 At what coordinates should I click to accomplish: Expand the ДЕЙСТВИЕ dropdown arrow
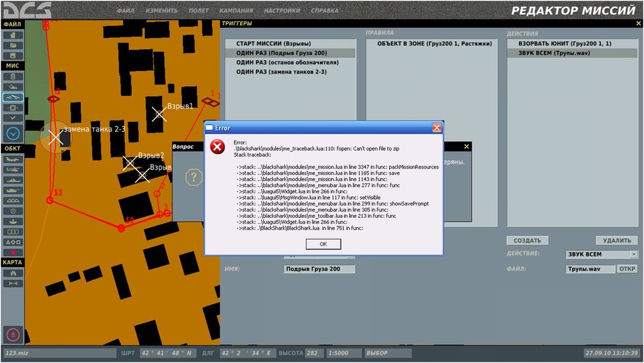634,255
